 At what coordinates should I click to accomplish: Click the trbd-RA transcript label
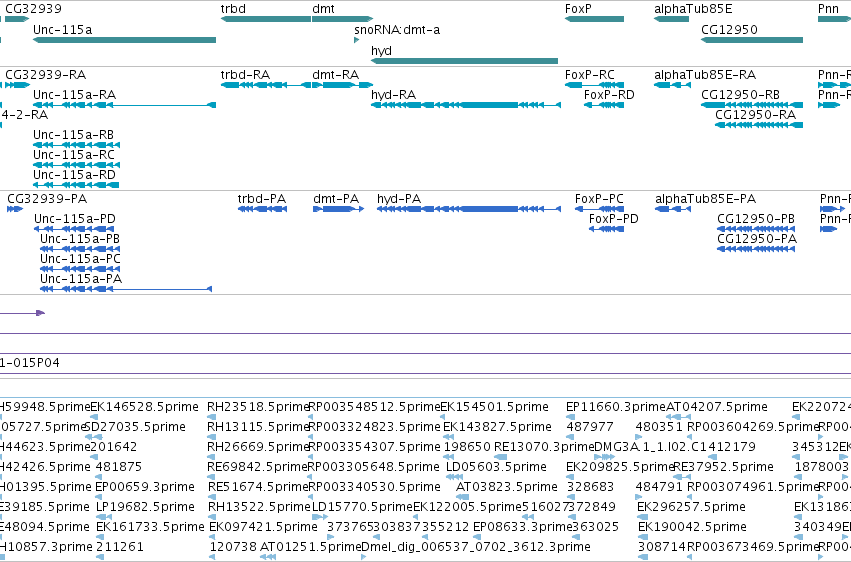coord(245,74)
